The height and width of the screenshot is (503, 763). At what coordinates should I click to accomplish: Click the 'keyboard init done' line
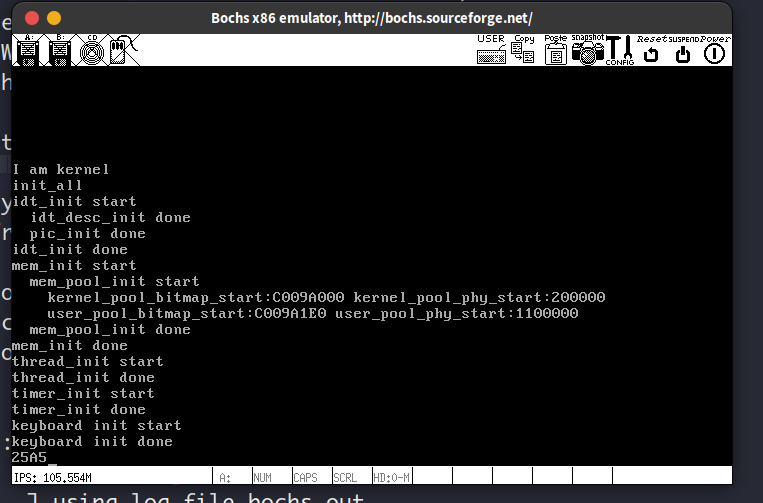coord(92,442)
